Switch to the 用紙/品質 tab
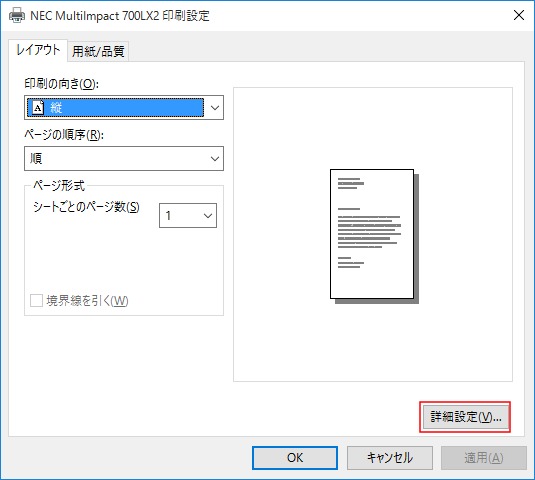535x480 pixels. coord(98,51)
